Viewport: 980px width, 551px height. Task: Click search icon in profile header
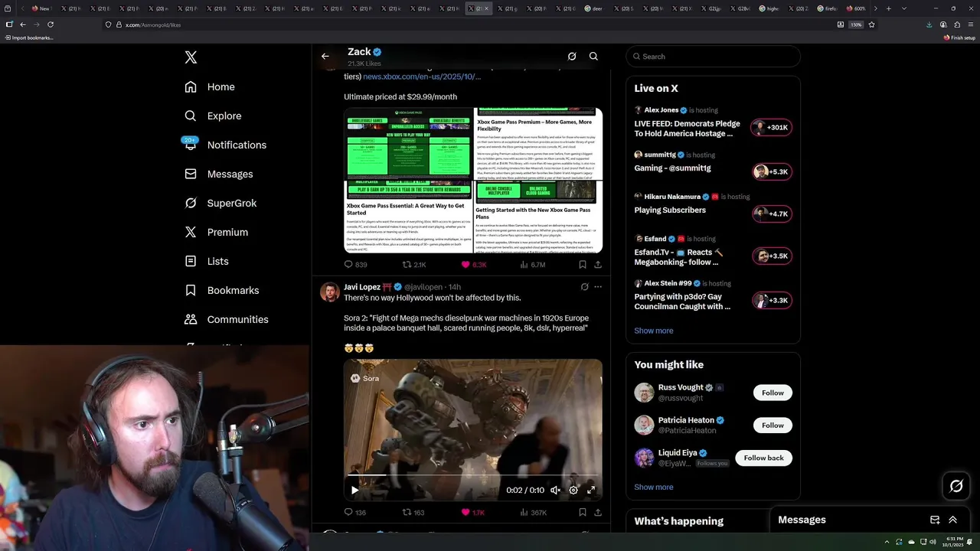click(x=593, y=56)
